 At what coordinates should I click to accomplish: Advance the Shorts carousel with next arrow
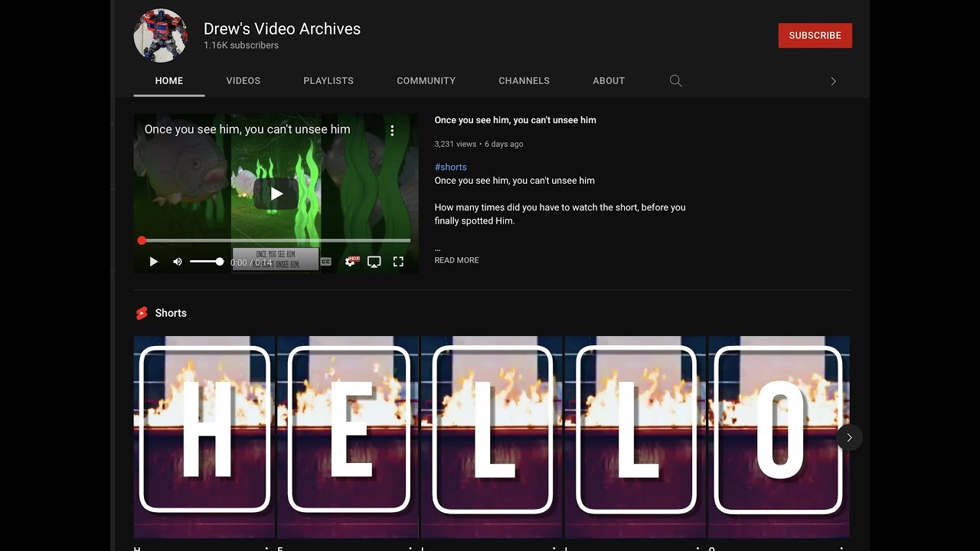849,438
